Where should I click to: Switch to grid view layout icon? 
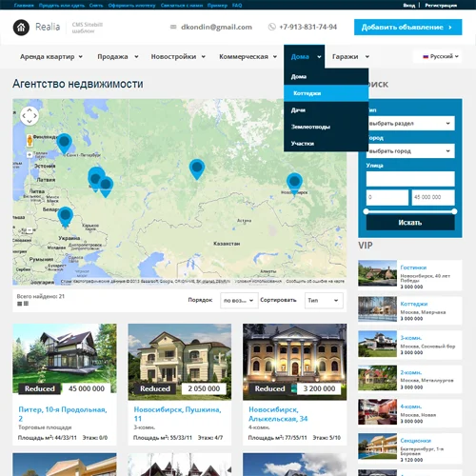click(26, 304)
